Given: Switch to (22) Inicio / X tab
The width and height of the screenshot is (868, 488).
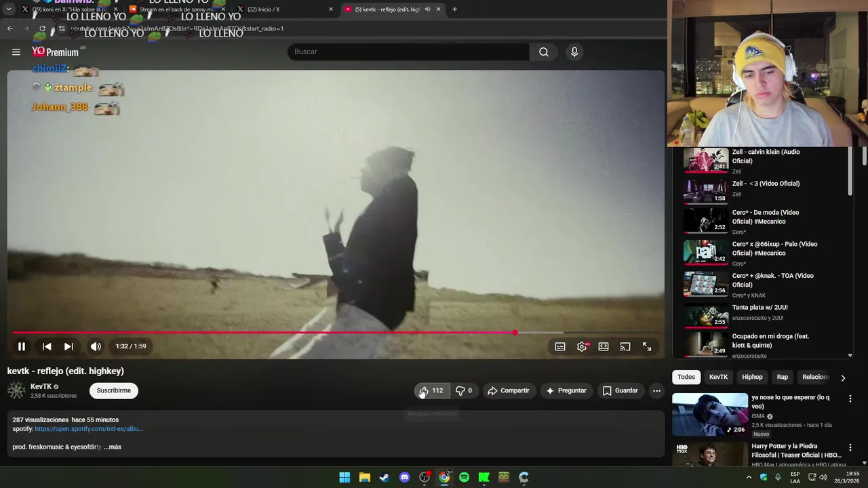Looking at the screenshot, I should pyautogui.click(x=285, y=9).
